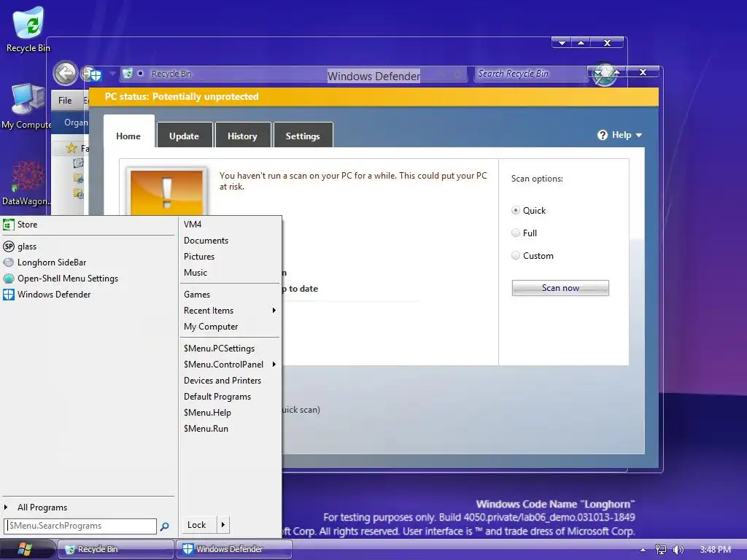This screenshot has width=747, height=560.
Task: Show hidden tray icons arrow
Action: click(x=643, y=550)
